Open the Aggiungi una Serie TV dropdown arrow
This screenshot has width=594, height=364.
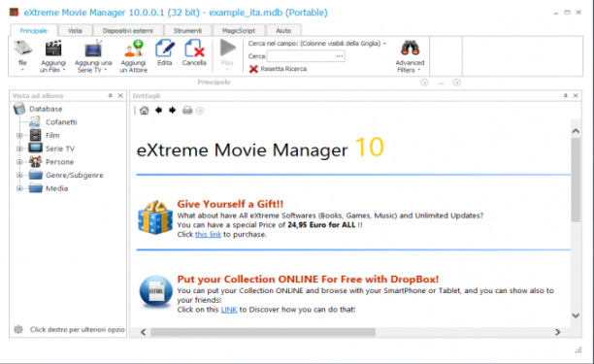point(106,70)
